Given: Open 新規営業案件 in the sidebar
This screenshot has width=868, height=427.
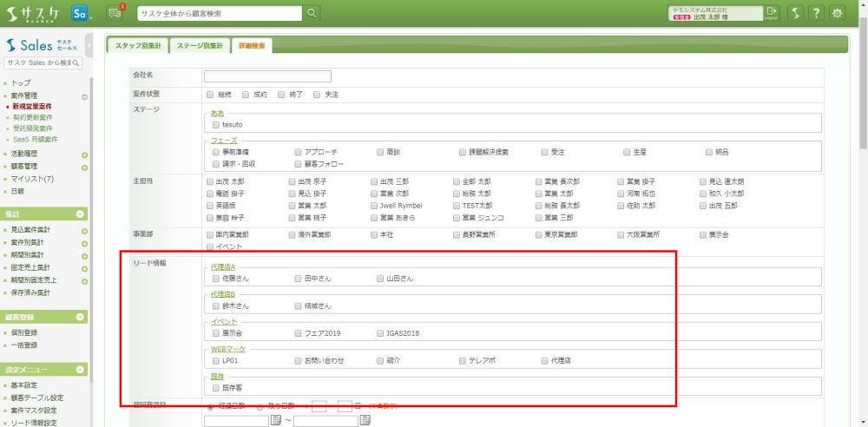Looking at the screenshot, I should [x=32, y=106].
